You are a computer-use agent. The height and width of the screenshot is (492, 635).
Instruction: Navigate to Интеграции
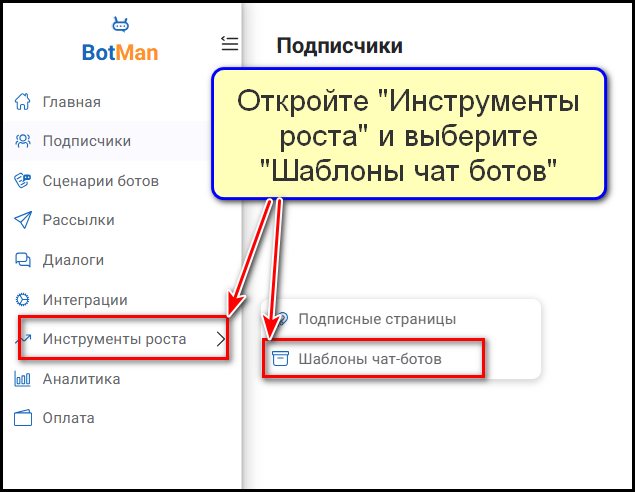85,300
